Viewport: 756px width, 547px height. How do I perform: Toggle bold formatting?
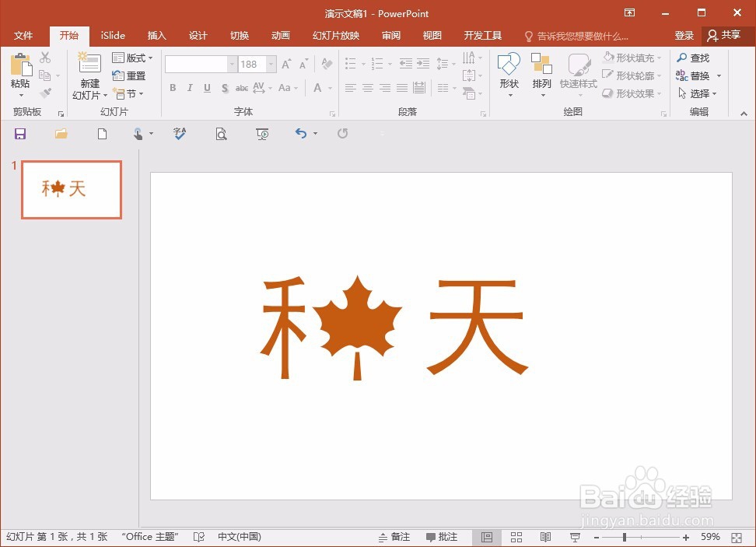[x=173, y=88]
